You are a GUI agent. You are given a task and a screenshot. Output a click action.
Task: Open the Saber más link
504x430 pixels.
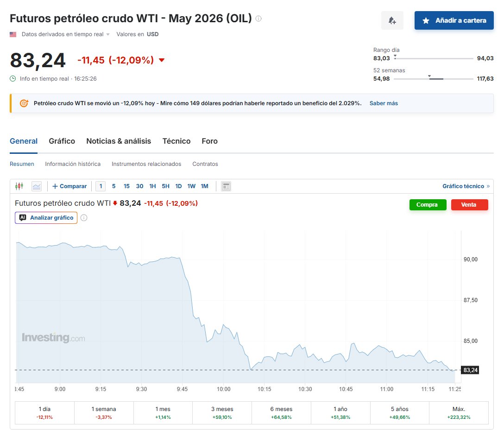[x=384, y=103]
